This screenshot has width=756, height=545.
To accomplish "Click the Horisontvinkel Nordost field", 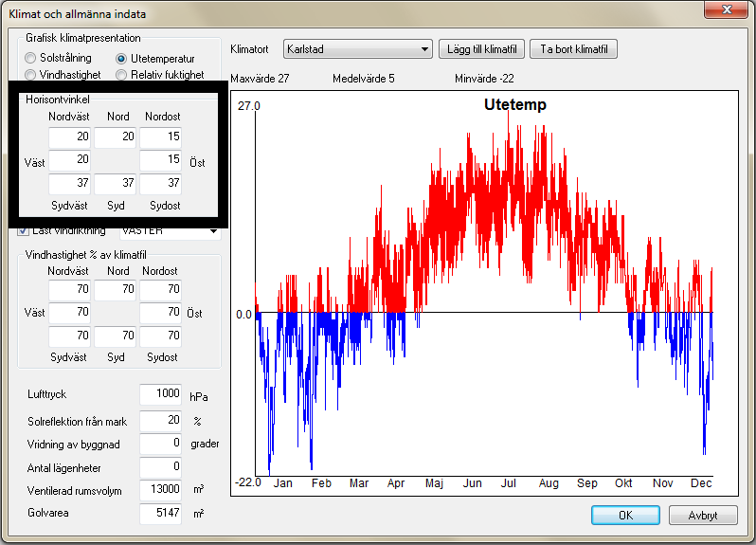I will pyautogui.click(x=160, y=137).
